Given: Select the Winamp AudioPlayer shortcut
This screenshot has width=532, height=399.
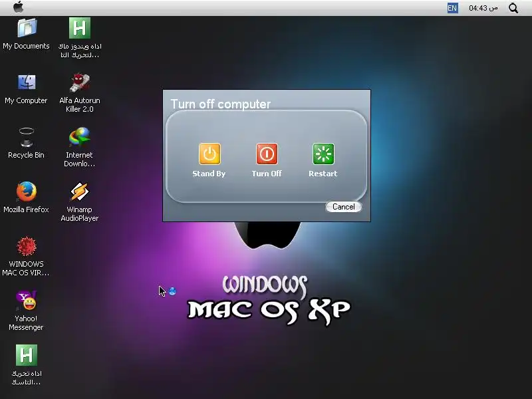Looking at the screenshot, I should [x=80, y=192].
